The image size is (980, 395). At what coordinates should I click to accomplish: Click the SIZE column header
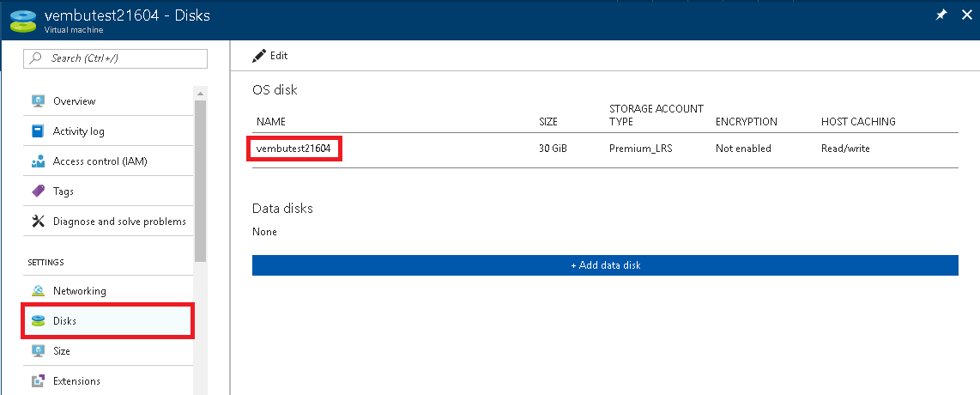pyautogui.click(x=548, y=122)
